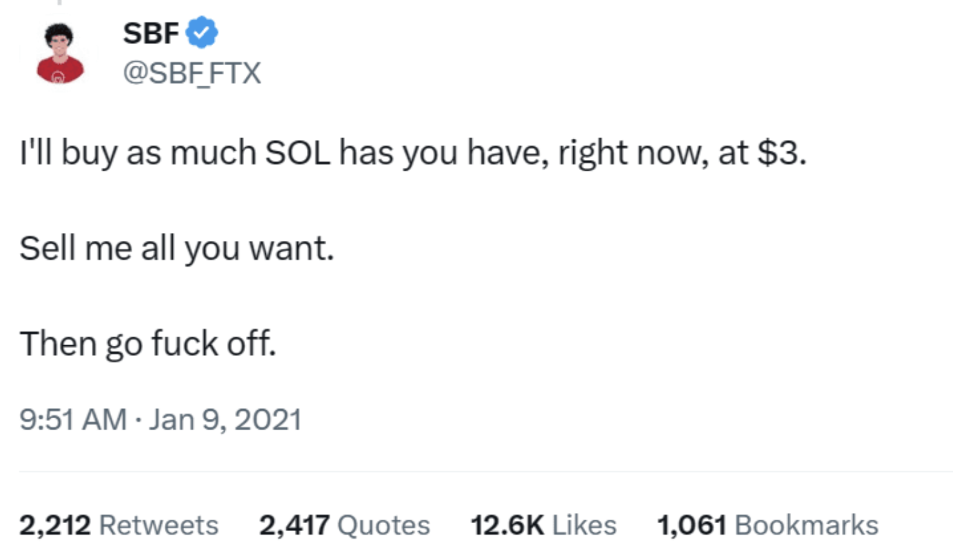Open the Bookmarks label
Image resolution: width=953 pixels, height=560 pixels.
pyautogui.click(x=806, y=525)
